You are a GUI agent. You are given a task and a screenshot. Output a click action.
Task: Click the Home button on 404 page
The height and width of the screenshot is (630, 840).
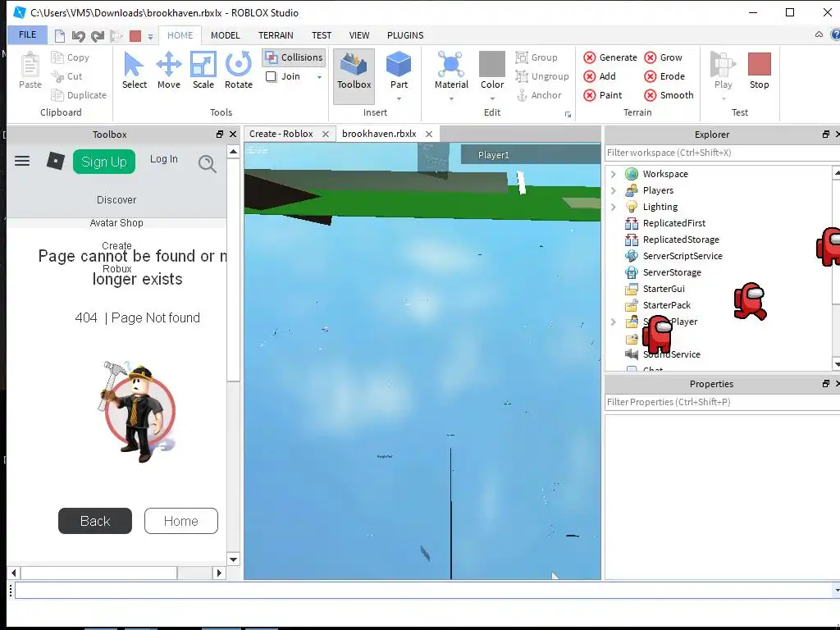[181, 521]
